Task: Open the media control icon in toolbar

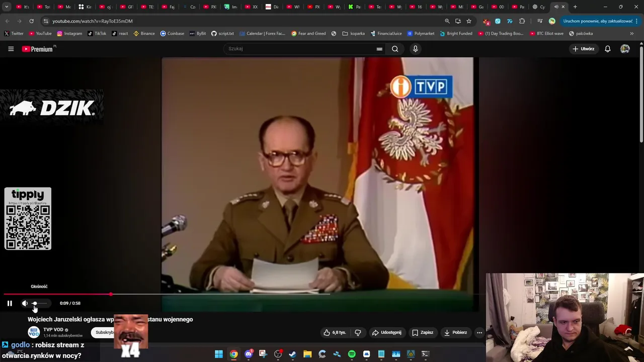Action: (540, 21)
